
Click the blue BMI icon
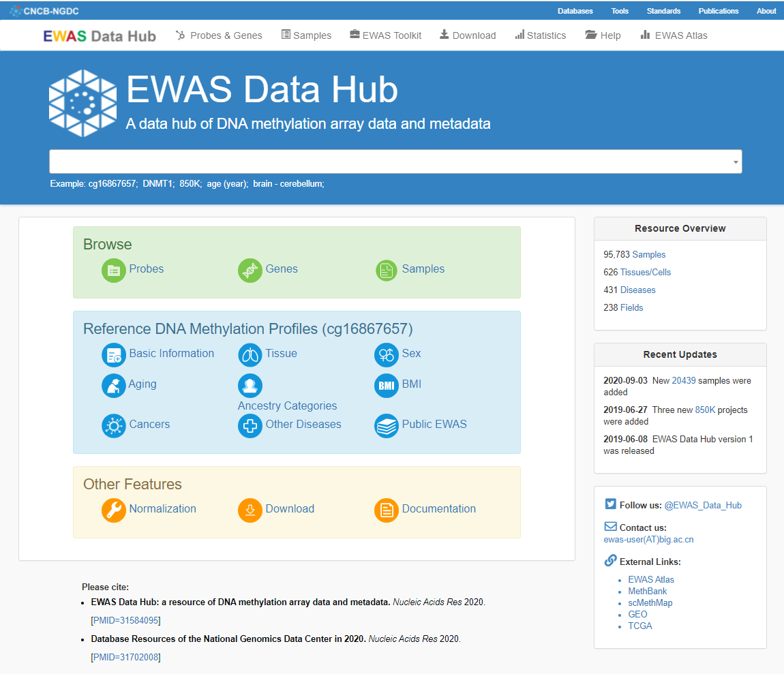pyautogui.click(x=387, y=386)
